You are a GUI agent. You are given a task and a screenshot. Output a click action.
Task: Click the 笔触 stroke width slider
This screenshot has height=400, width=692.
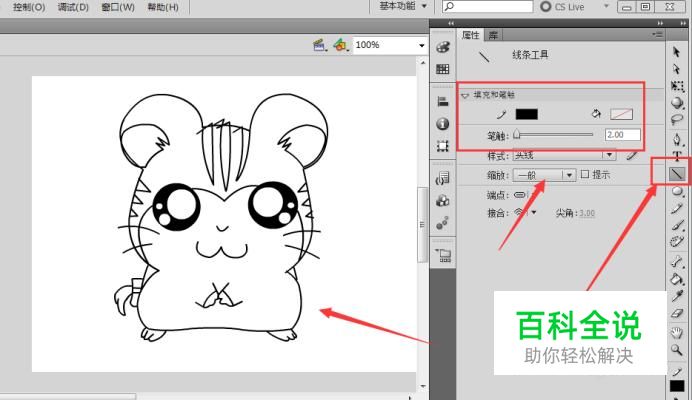554,135
